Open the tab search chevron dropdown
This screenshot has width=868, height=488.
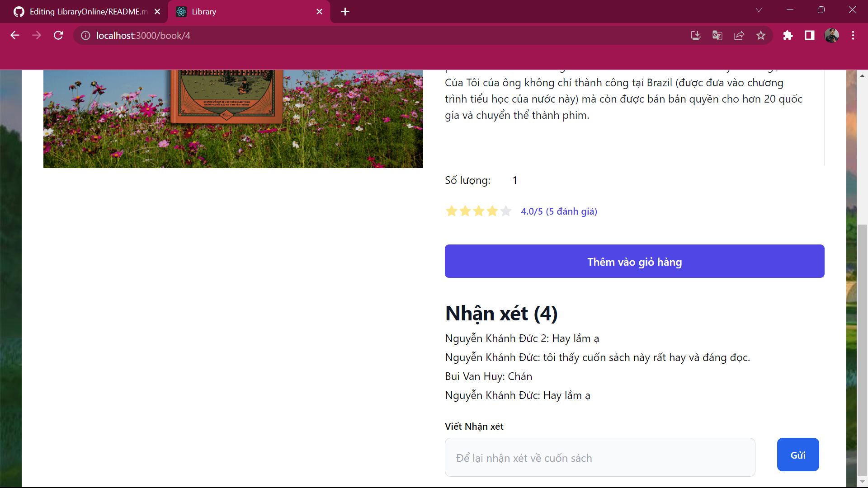point(759,9)
